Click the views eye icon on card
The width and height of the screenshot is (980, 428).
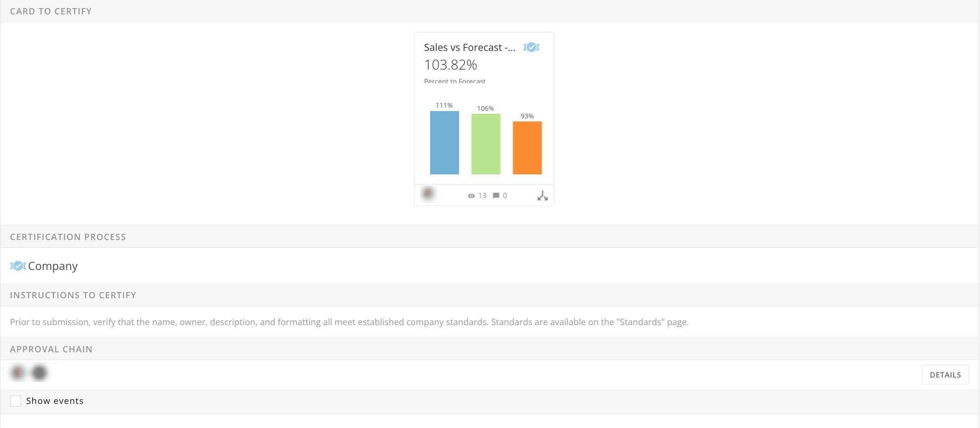pos(471,196)
